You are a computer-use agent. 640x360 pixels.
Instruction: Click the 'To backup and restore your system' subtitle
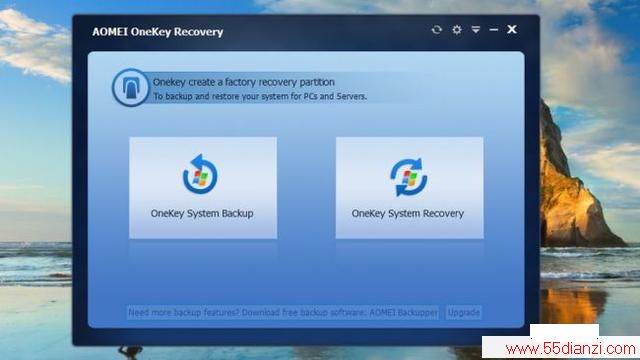(x=260, y=97)
